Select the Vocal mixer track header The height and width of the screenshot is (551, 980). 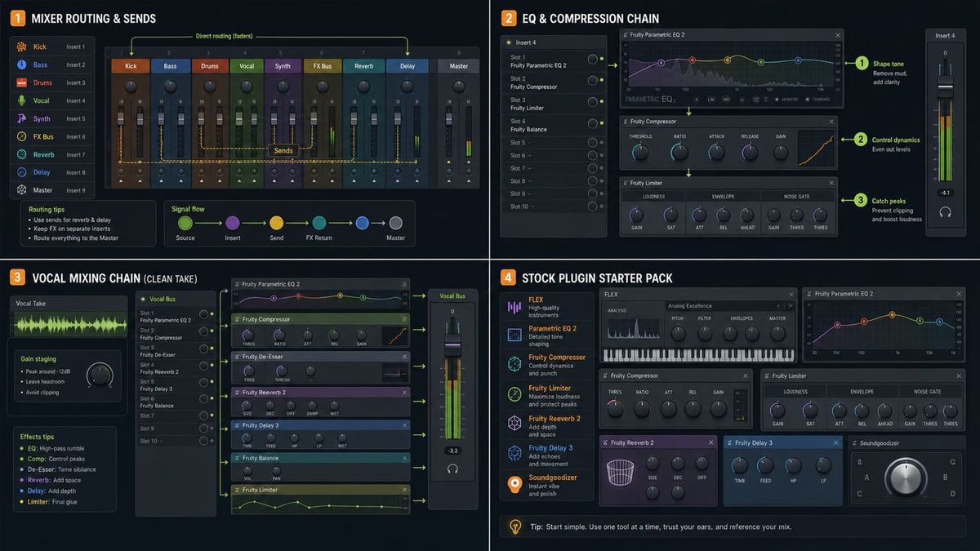247,66
